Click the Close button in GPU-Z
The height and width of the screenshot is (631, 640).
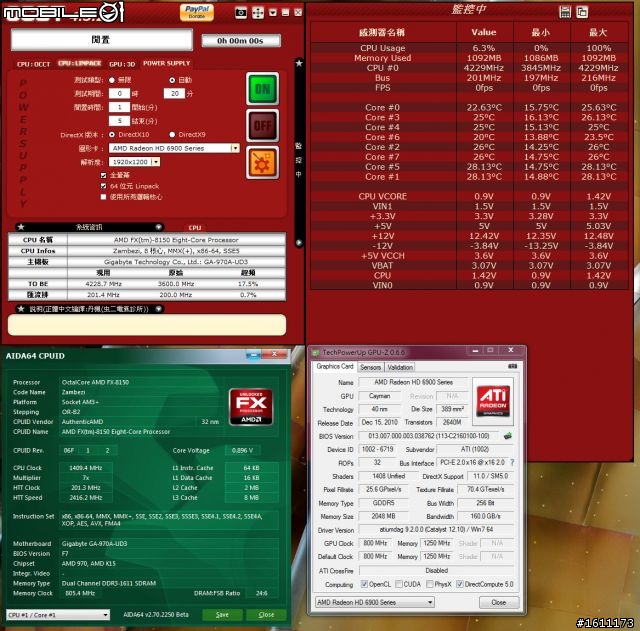499,602
